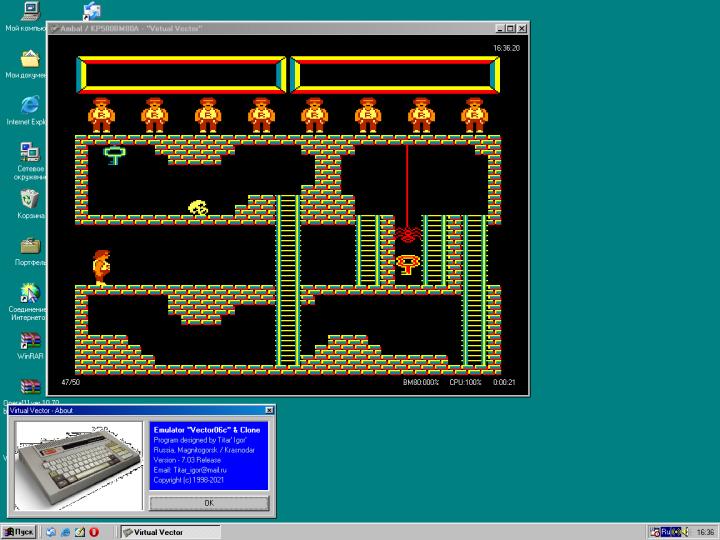Screen dimensions: 720x540
Task: Launch Opera from the quick launch bar
Action: tap(94, 532)
